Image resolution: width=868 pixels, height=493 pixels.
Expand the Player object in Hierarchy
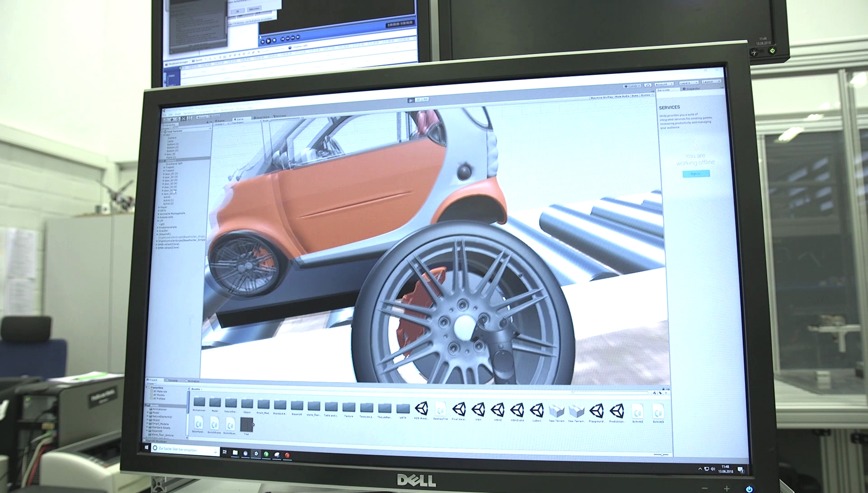coord(159,207)
